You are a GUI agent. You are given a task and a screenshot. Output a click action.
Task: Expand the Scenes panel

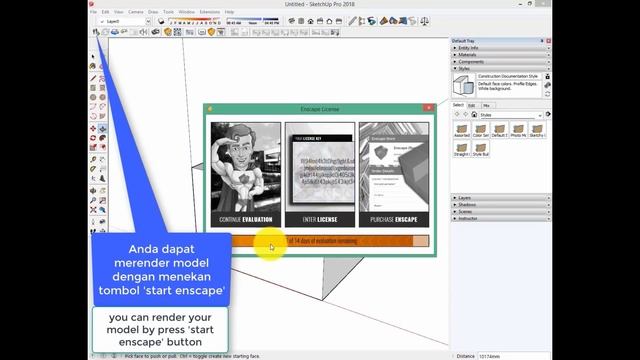click(501, 211)
